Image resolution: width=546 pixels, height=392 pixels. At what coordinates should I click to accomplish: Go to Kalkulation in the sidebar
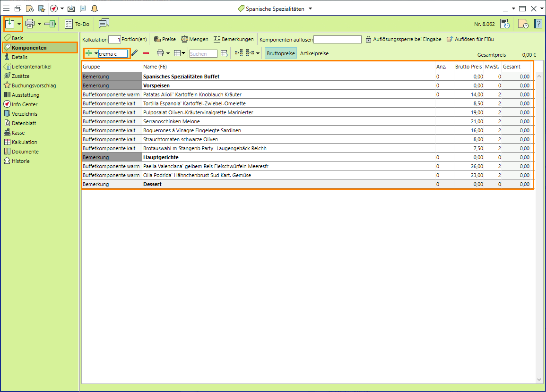coord(24,142)
